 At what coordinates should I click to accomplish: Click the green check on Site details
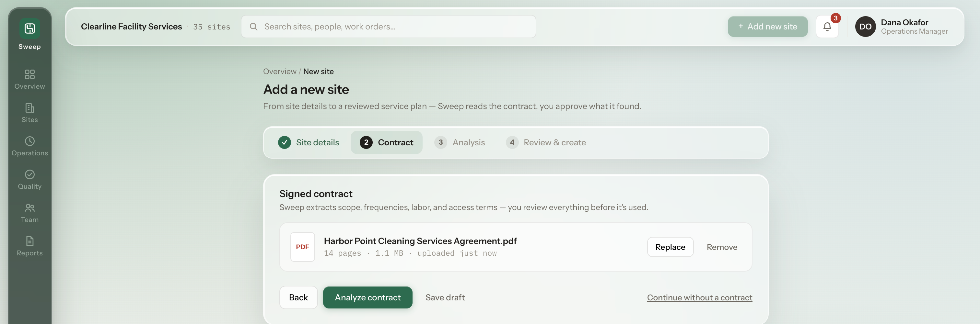coord(284,142)
